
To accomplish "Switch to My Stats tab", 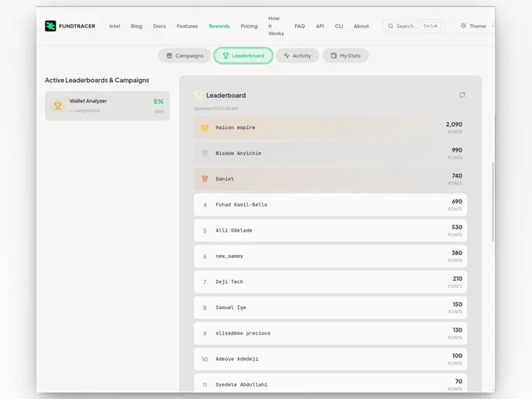I will (345, 56).
